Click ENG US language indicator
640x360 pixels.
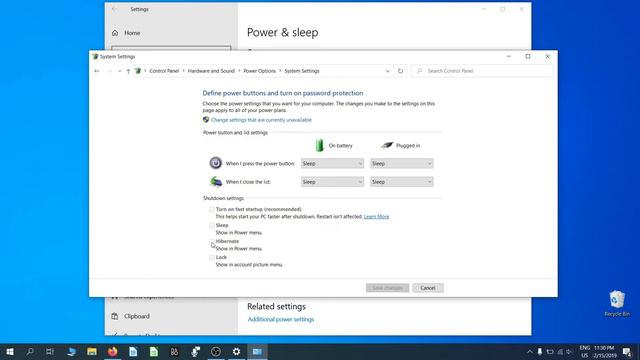(584, 352)
